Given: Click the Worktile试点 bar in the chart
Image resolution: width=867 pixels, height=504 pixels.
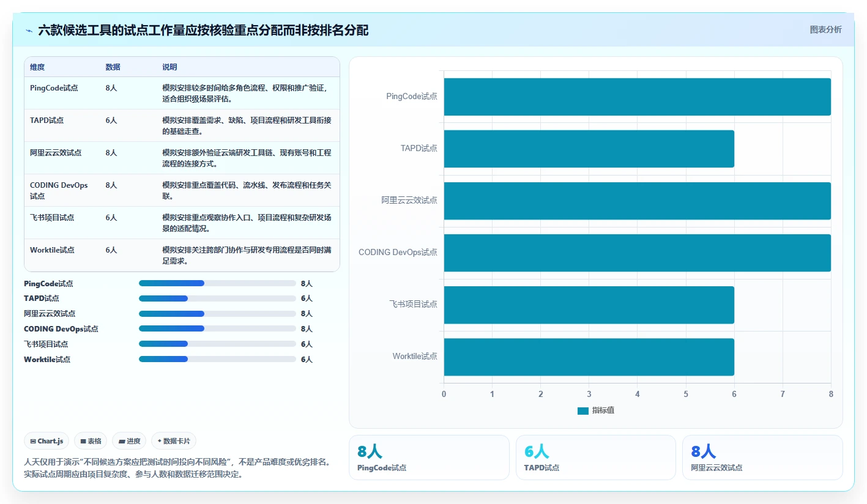Looking at the screenshot, I should (589, 357).
